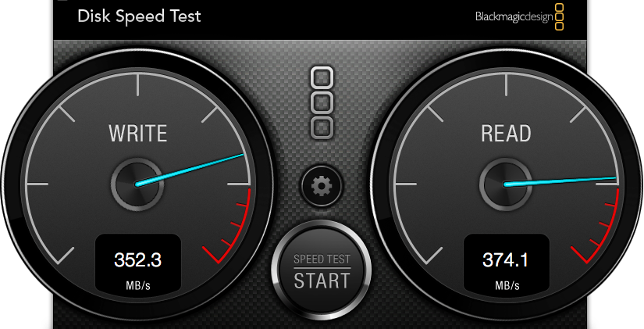Select the 374.1 MB/s read speed readout

507,263
